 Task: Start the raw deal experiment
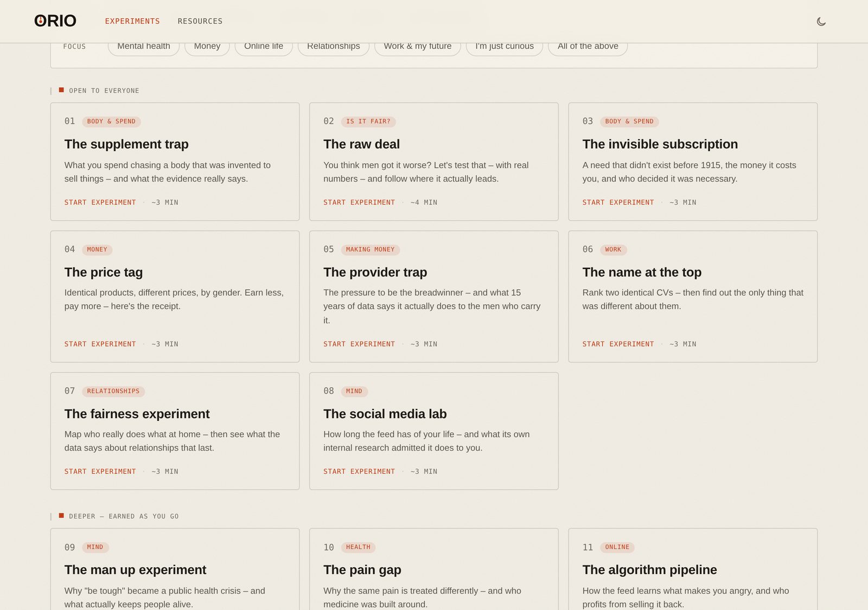[359, 202]
